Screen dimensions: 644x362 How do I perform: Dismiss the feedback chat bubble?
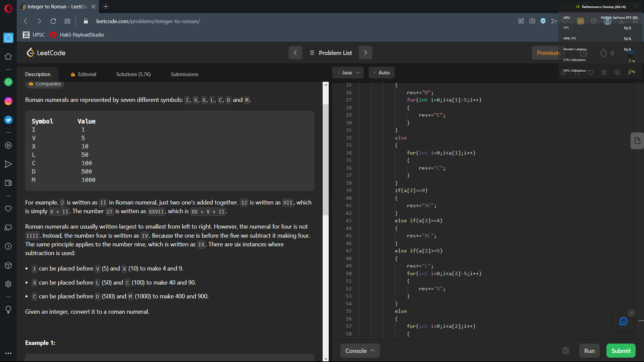pos(631,313)
